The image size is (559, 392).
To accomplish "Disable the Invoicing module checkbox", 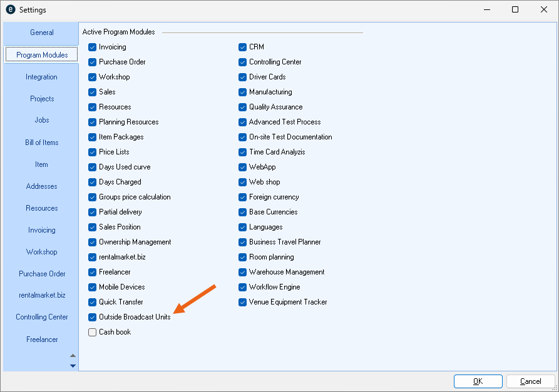I will point(93,47).
